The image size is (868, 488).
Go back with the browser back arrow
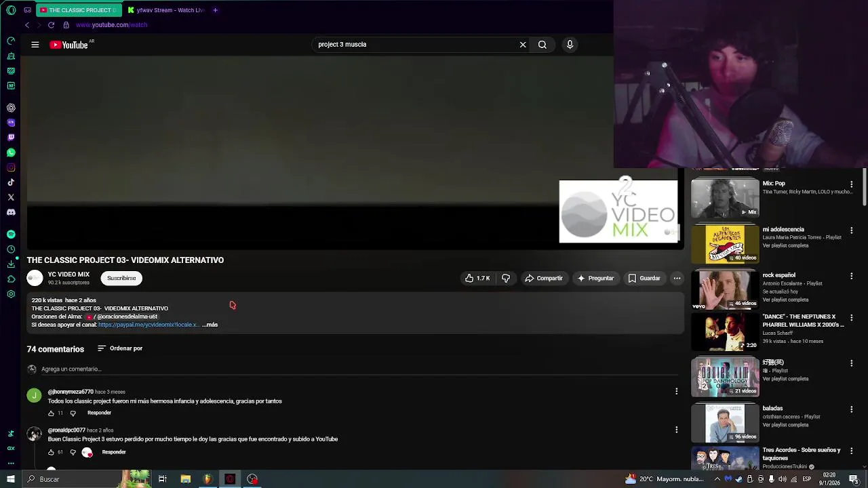27,25
